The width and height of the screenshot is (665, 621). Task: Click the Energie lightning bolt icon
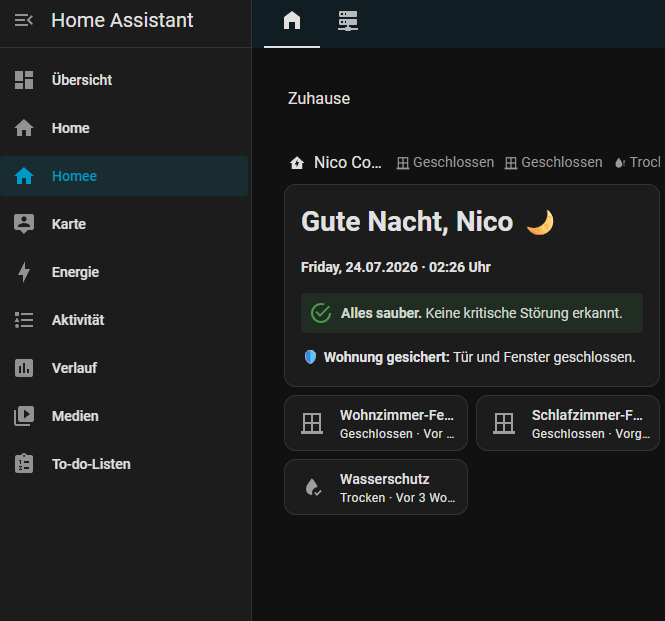(24, 272)
